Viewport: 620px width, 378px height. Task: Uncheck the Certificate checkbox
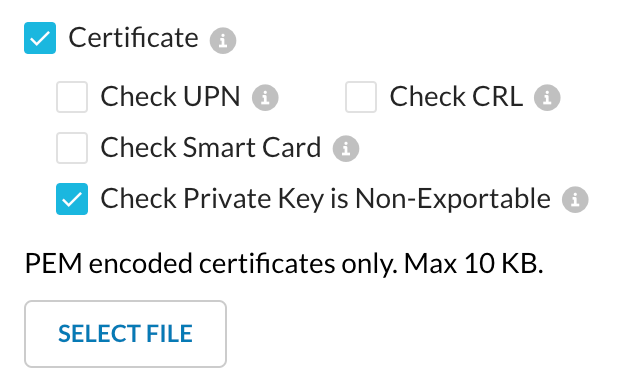pos(40,38)
